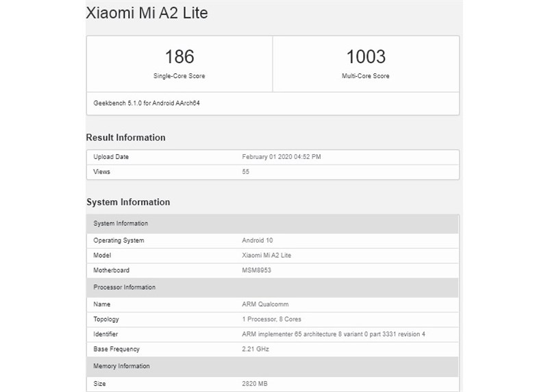Select the MSM8953 motherboard value
This screenshot has height=392, width=548.
click(258, 270)
